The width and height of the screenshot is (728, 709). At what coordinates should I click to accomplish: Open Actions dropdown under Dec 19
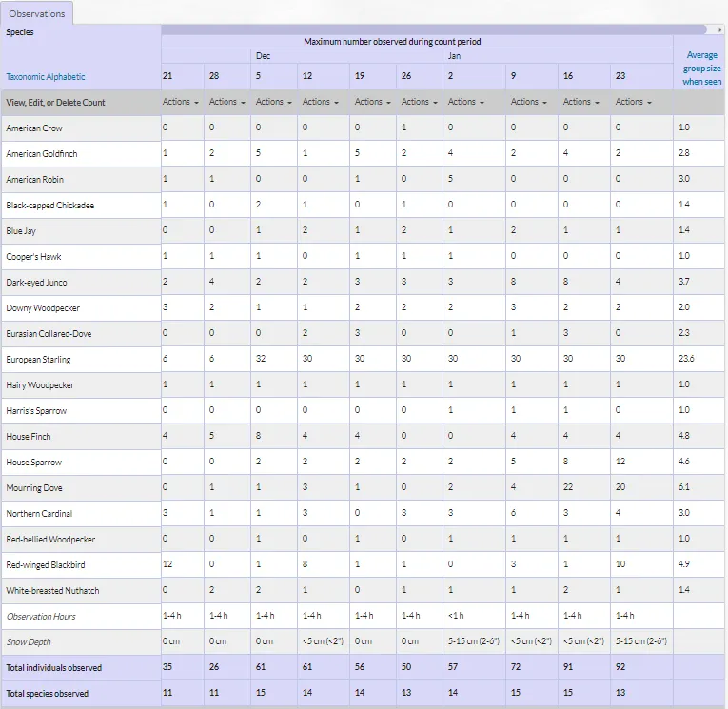tap(373, 102)
